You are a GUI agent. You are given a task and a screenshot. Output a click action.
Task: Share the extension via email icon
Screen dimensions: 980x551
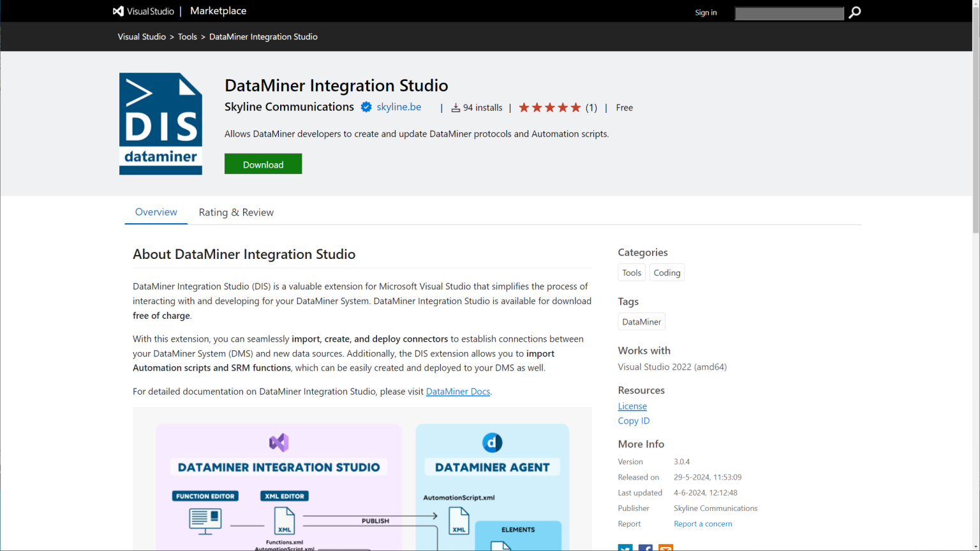pos(666,548)
